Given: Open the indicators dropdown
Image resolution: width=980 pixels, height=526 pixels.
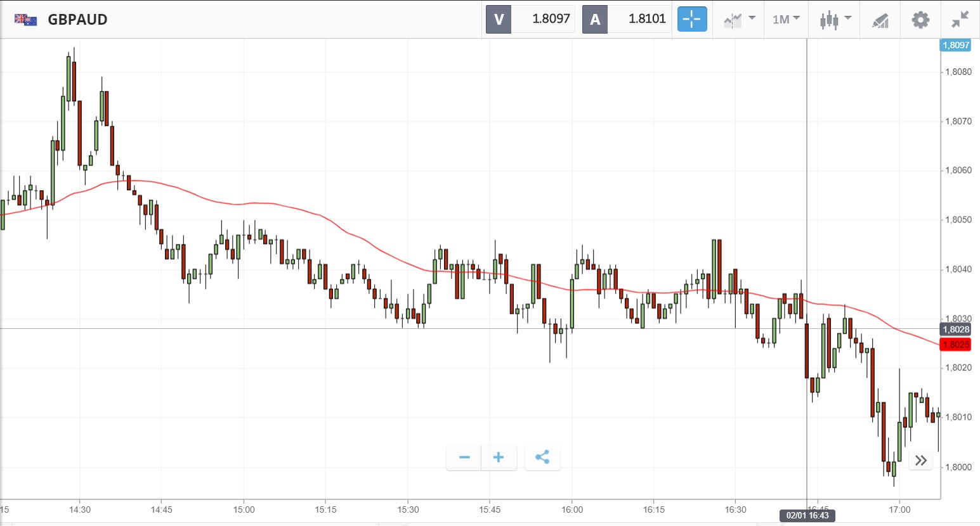Looking at the screenshot, I should (739, 20).
